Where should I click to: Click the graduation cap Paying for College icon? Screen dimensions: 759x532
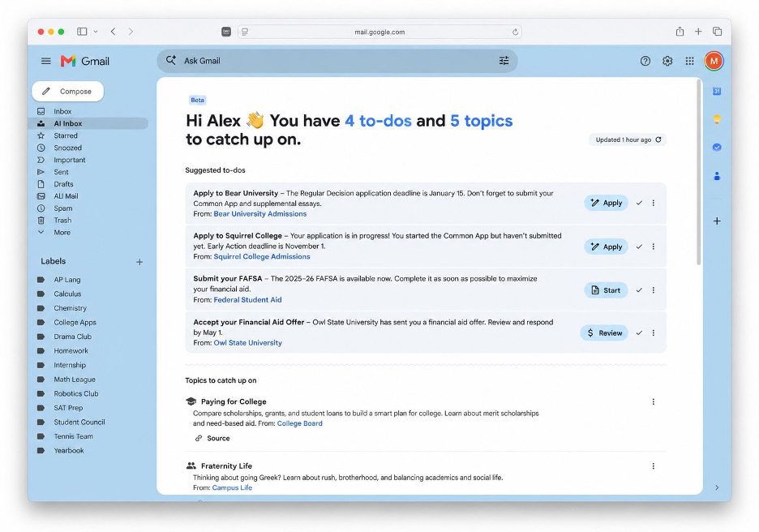(x=191, y=401)
